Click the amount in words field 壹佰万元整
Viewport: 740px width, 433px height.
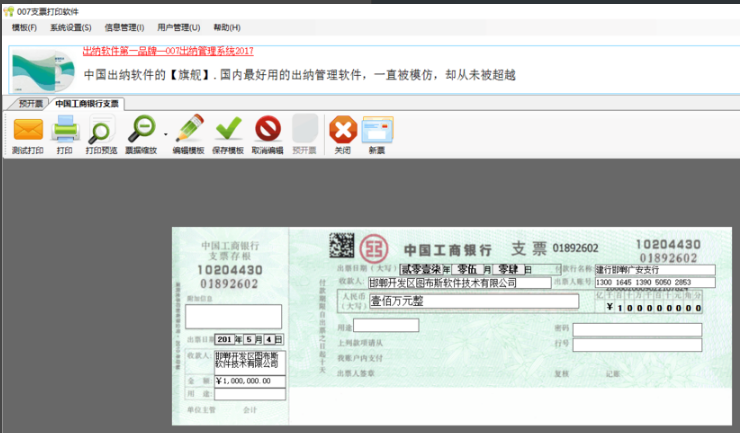coord(474,301)
